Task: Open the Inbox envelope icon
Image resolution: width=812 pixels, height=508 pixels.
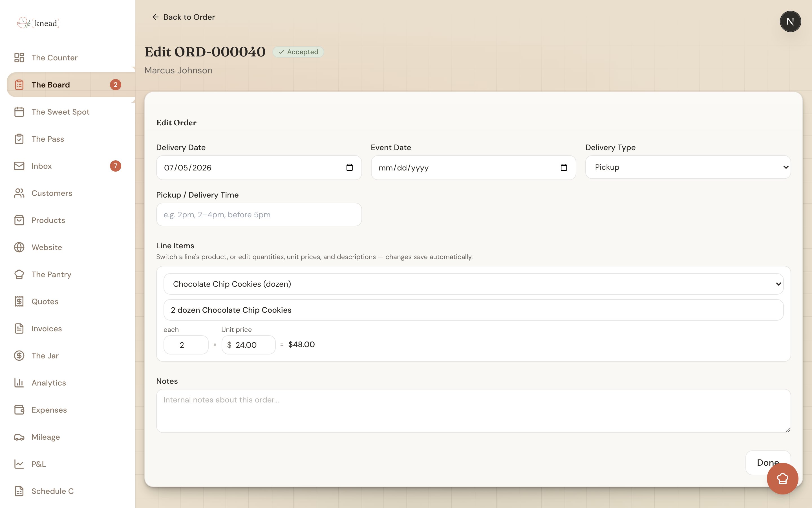Action: pos(19,166)
